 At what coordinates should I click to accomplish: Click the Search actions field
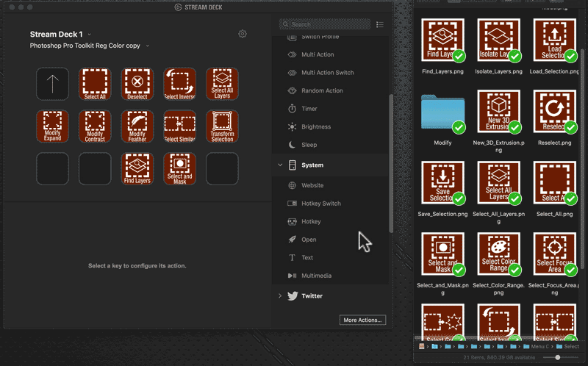point(325,24)
